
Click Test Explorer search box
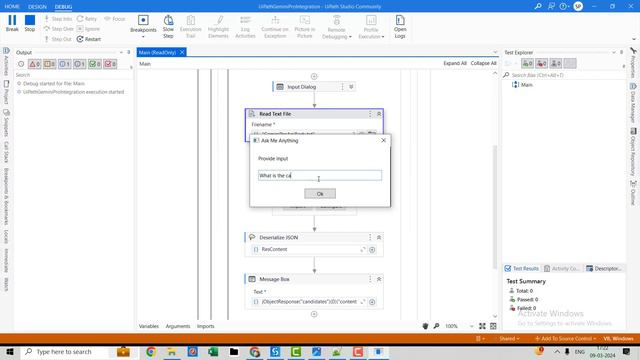point(563,75)
